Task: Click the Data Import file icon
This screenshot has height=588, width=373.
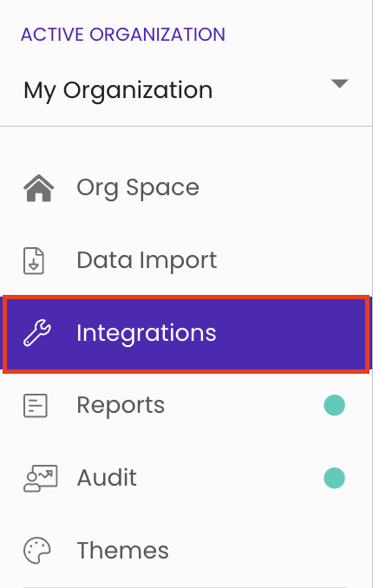Action: (34, 261)
